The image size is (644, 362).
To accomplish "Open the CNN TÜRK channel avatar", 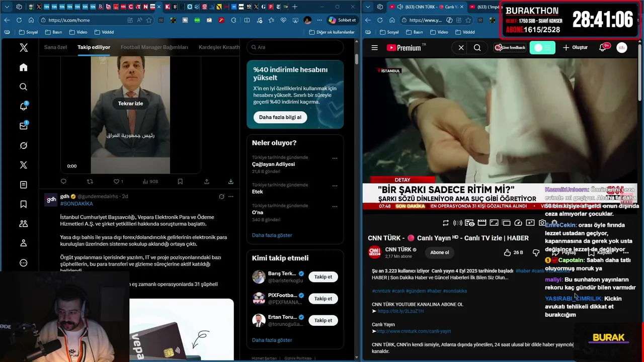I will (x=375, y=252).
